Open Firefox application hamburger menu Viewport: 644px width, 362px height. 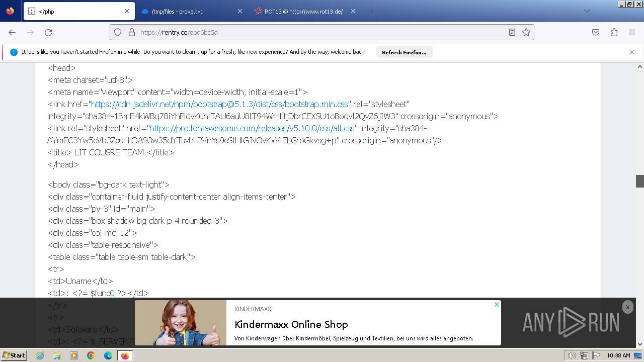[x=632, y=32]
